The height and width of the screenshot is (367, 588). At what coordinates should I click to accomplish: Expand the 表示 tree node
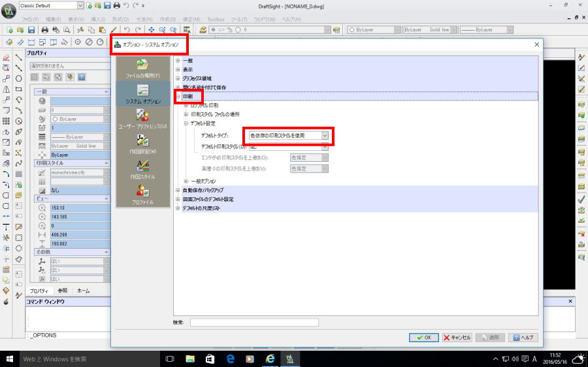coord(178,69)
